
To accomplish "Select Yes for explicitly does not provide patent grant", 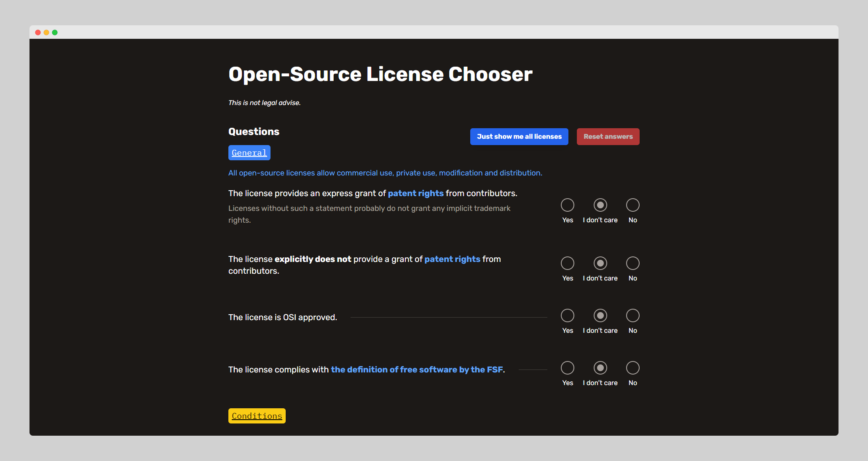I will click(568, 263).
